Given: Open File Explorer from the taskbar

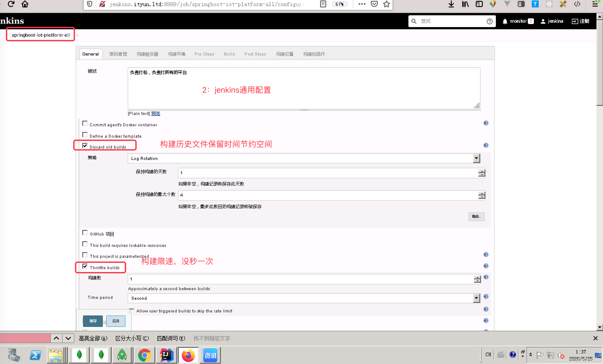Looking at the screenshot, I should 56,355.
